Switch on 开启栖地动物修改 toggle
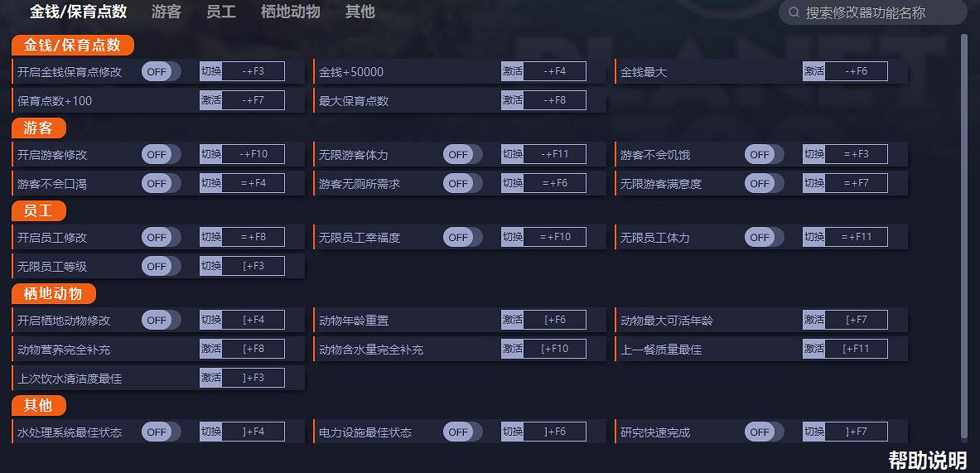Screen dimensions: 980x473 tap(161, 320)
